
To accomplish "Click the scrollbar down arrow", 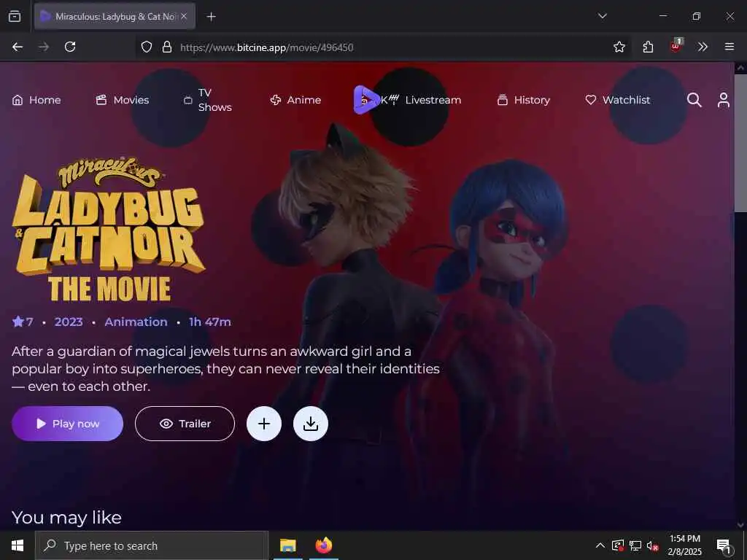I will pos(740,524).
